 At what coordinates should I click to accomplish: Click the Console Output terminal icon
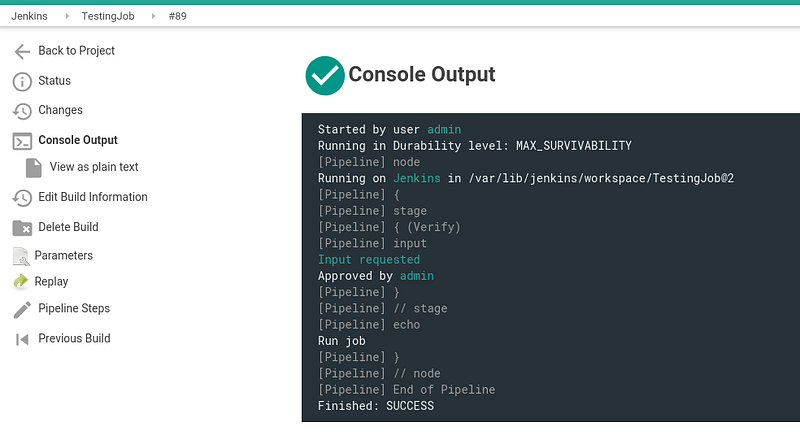22,141
